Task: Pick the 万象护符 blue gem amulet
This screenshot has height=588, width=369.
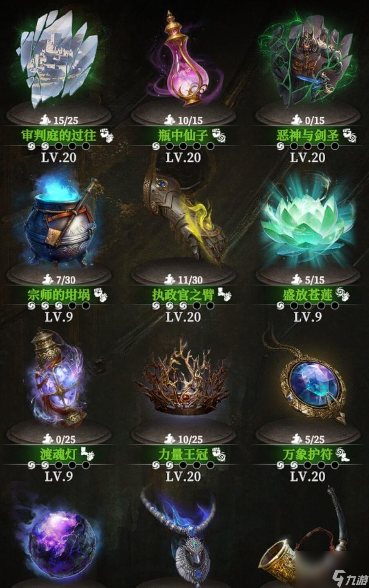Action: [307, 376]
